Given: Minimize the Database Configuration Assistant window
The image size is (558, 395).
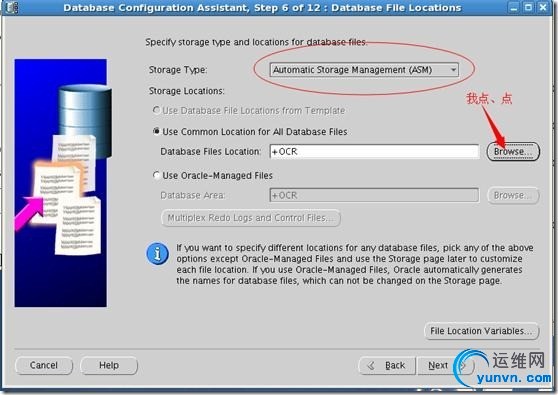Looking at the screenshot, I should coord(514,7).
